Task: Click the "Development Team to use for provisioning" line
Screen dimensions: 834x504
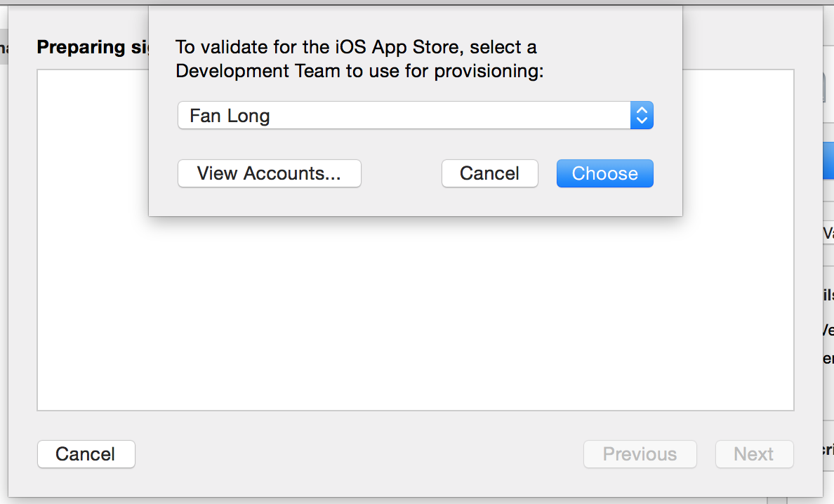Action: (359, 71)
